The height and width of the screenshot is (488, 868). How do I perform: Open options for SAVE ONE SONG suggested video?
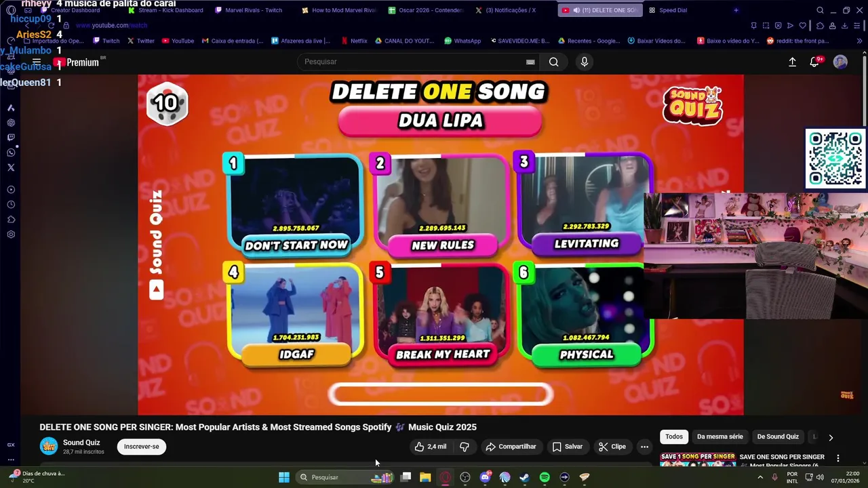[837, 458]
